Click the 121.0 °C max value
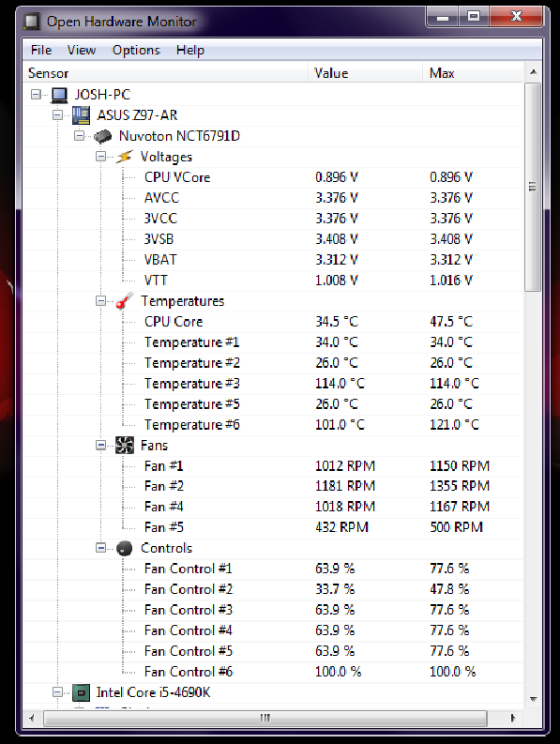The image size is (560, 744). 455,425
